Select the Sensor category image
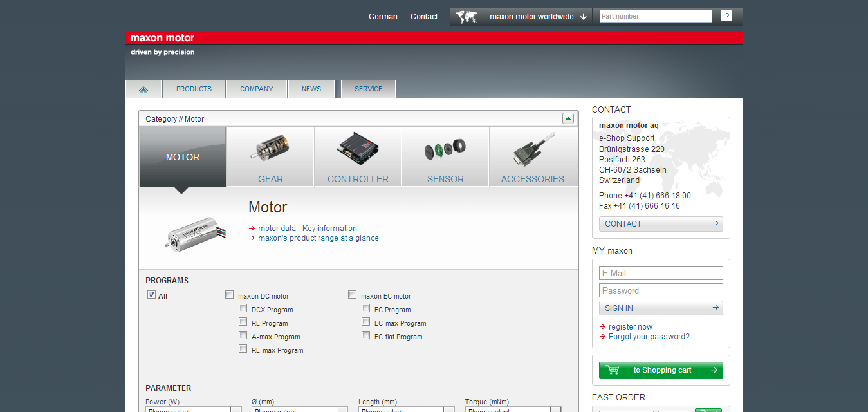868x412 pixels. [445, 151]
